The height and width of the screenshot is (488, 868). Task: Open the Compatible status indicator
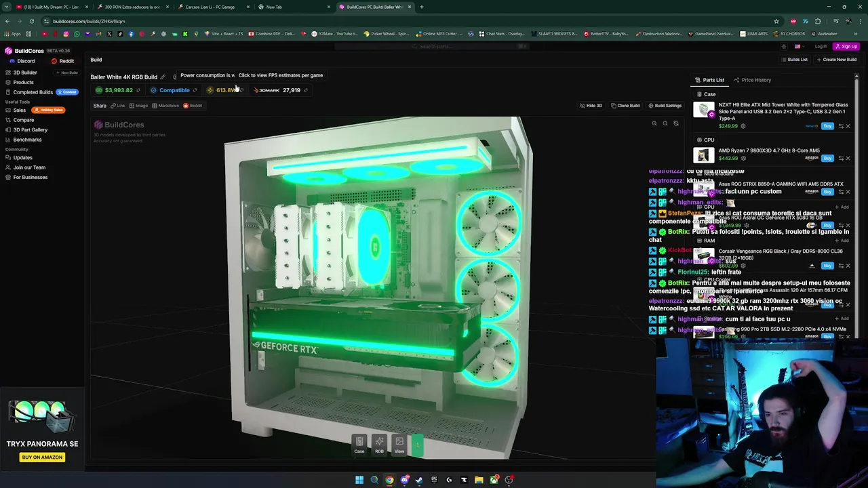pos(174,90)
